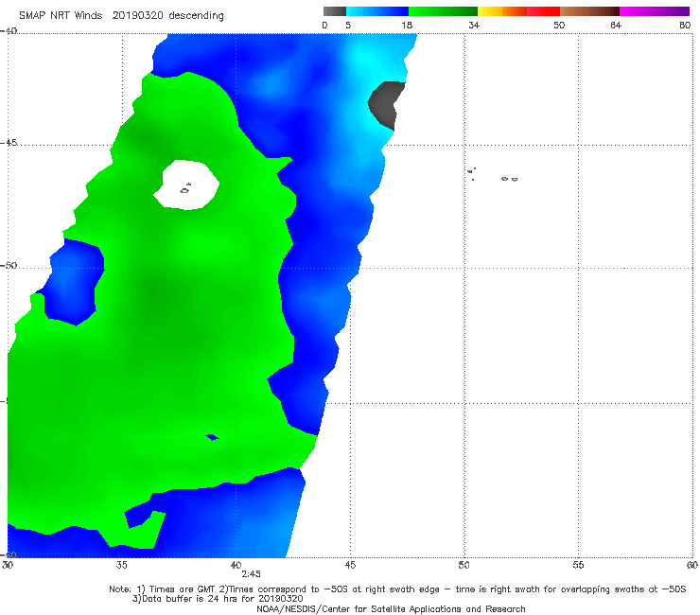Viewport: 700px width, 615px height.
Task: Click the color bar label '64'
Action: [616, 26]
